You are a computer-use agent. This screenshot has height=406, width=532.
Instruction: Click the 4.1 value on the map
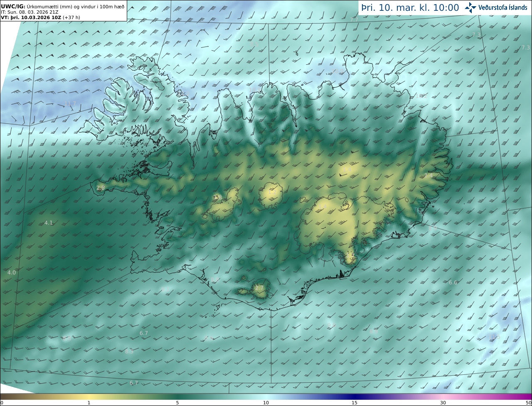pos(49,223)
